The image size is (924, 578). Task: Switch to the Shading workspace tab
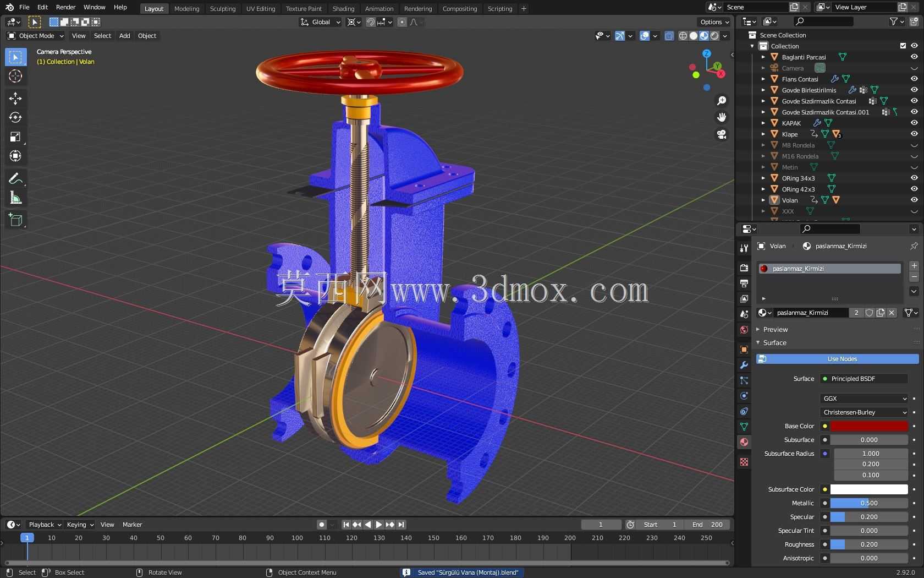click(x=343, y=9)
